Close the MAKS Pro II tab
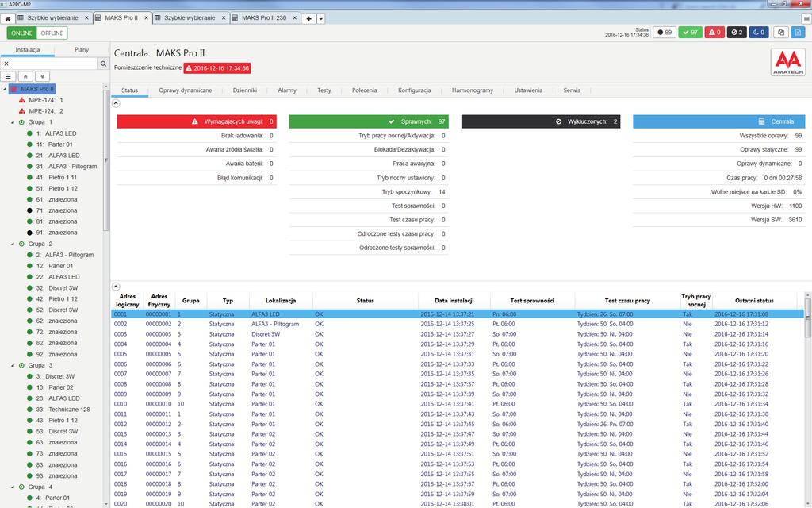The image size is (812, 508). point(147,18)
